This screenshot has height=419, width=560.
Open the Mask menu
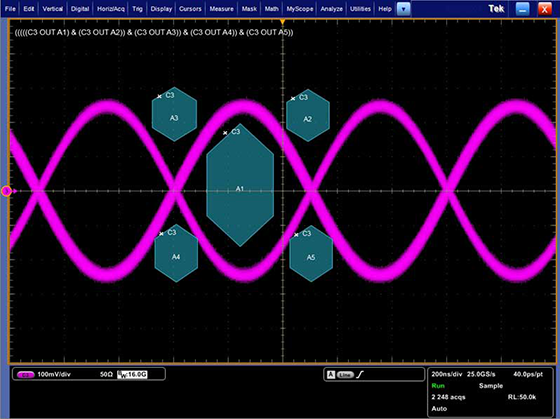pyautogui.click(x=249, y=9)
